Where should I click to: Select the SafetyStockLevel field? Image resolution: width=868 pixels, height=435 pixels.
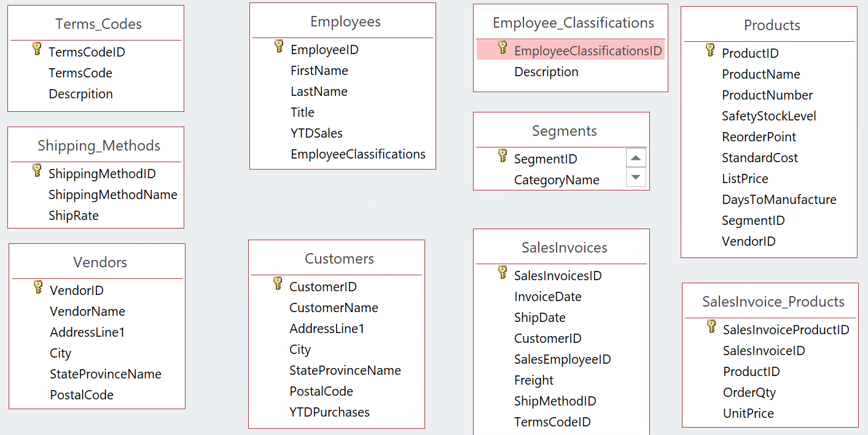(x=769, y=116)
